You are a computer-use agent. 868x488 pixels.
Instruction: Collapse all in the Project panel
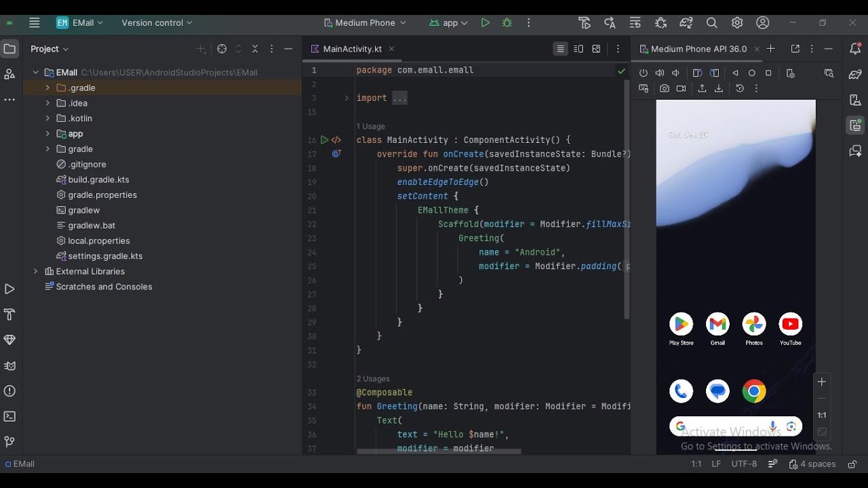pyautogui.click(x=255, y=49)
